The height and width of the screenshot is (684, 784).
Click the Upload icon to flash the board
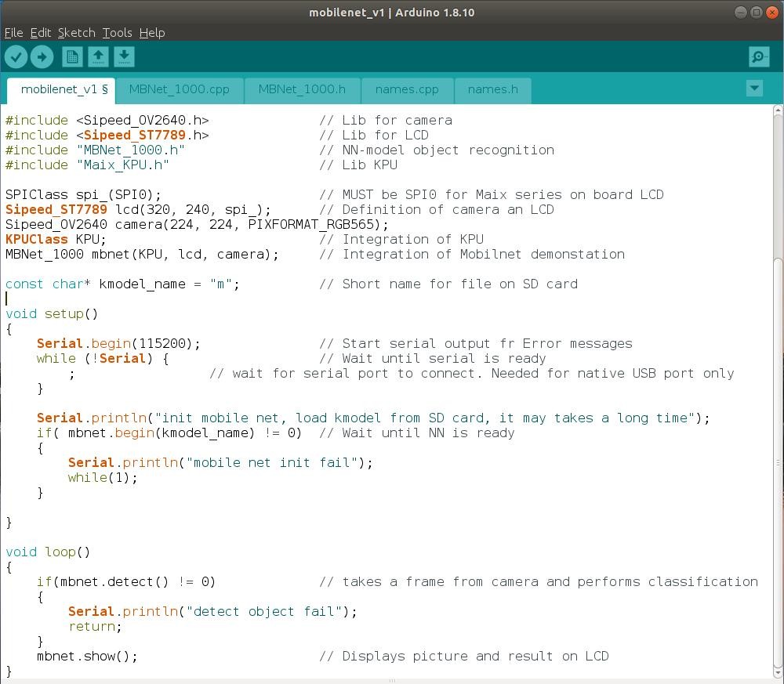[x=42, y=56]
